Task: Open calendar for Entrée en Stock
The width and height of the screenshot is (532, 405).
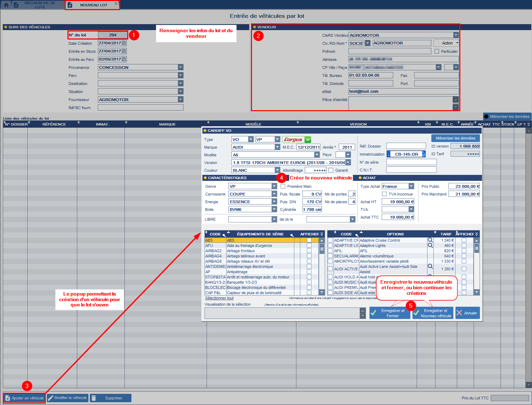Action: point(124,51)
